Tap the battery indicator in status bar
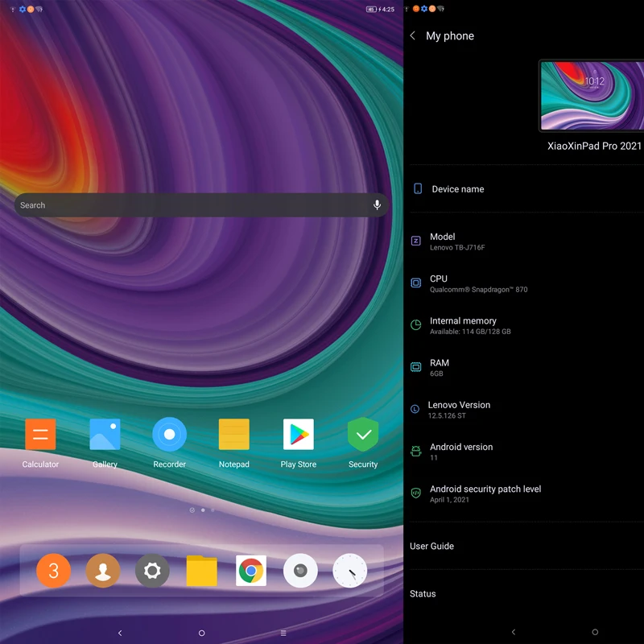This screenshot has height=644, width=644. (x=371, y=9)
